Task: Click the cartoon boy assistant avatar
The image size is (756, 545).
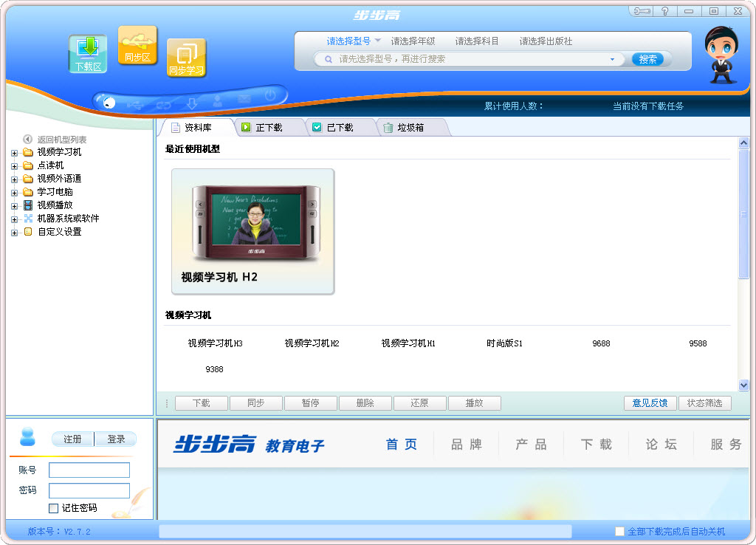Action: click(x=722, y=55)
